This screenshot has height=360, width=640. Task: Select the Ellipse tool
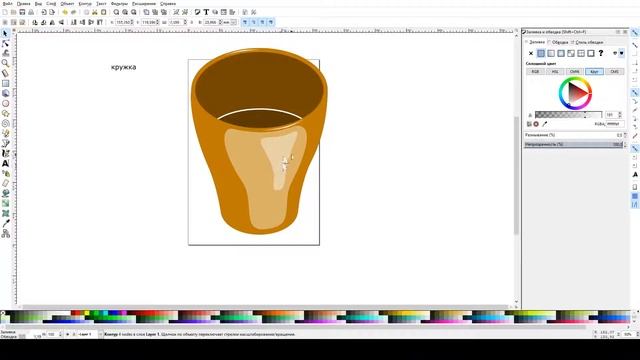pyautogui.click(x=5, y=103)
